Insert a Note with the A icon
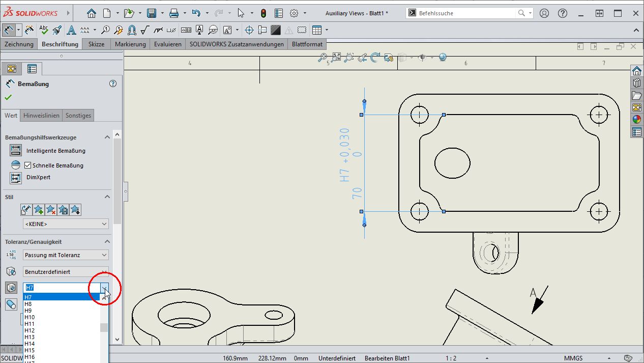Image resolution: width=644 pixels, height=363 pixels. 71,30
